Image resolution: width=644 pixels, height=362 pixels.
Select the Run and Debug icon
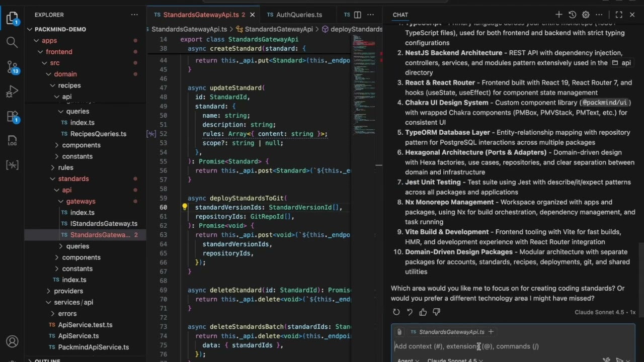12,92
